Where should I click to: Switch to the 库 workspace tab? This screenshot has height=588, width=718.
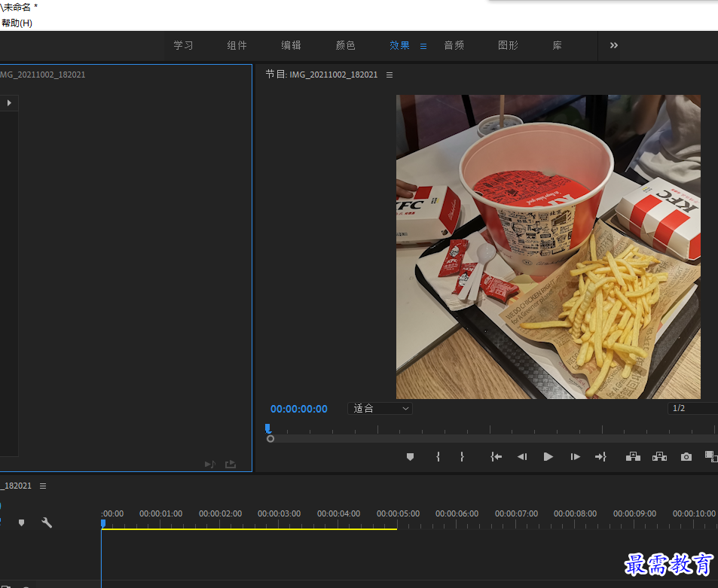coord(557,45)
